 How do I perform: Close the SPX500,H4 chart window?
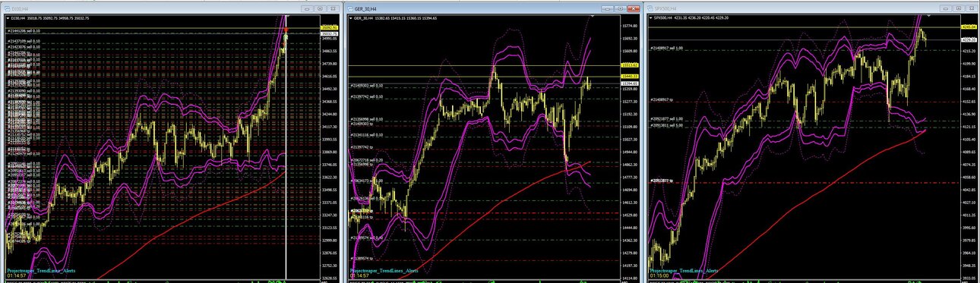972,9
